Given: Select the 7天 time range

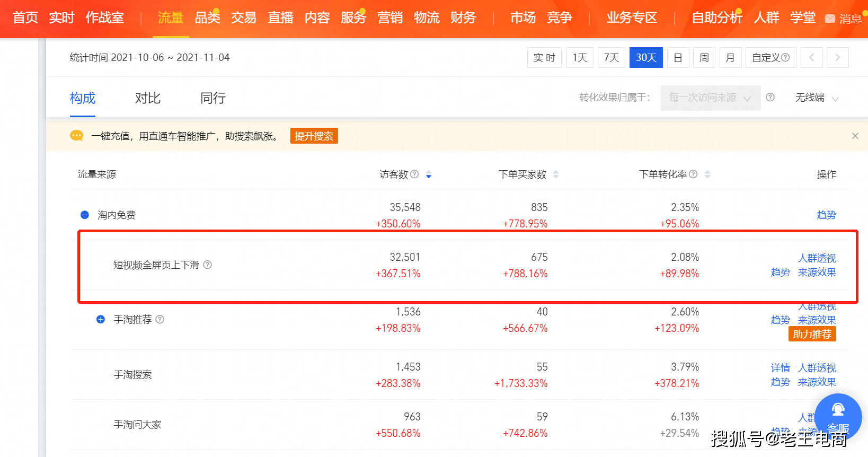Looking at the screenshot, I should point(612,57).
